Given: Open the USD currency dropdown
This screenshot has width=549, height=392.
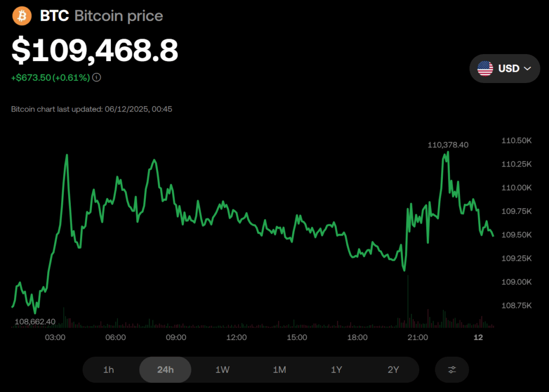Looking at the screenshot, I should coord(505,69).
